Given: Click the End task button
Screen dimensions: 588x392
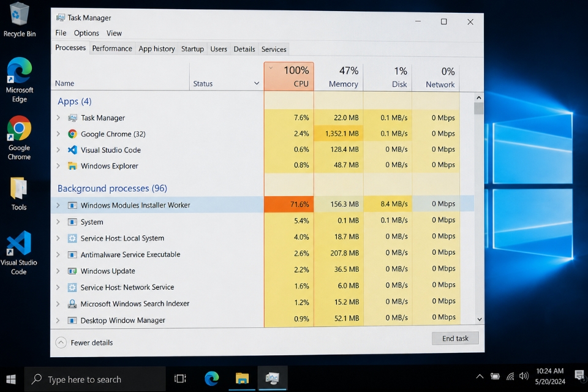Looking at the screenshot, I should (455, 338).
